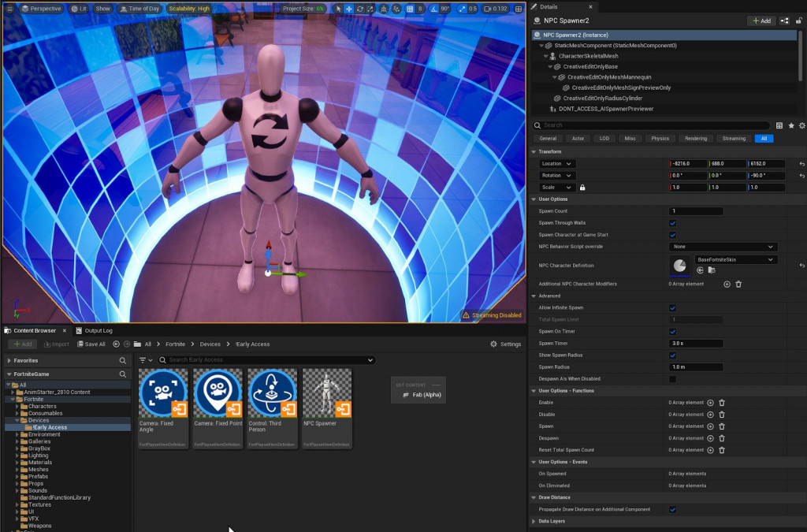The width and height of the screenshot is (807, 532).
Task: Select the General filter tab
Action: click(x=548, y=139)
